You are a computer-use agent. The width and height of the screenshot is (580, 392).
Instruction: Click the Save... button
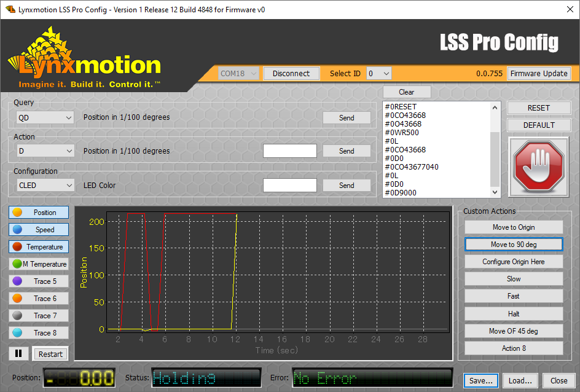point(481,380)
